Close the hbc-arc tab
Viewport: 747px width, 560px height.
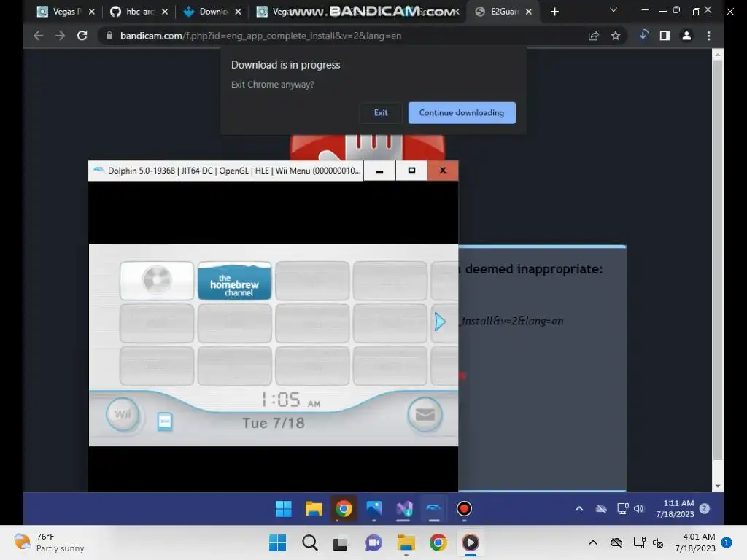(x=165, y=12)
